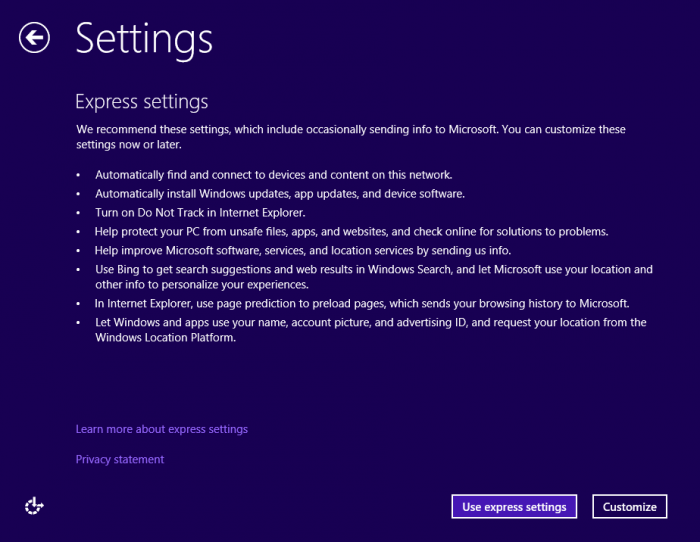
Task: Click 'Let Windows and apps use your name' item
Action: 371,330
